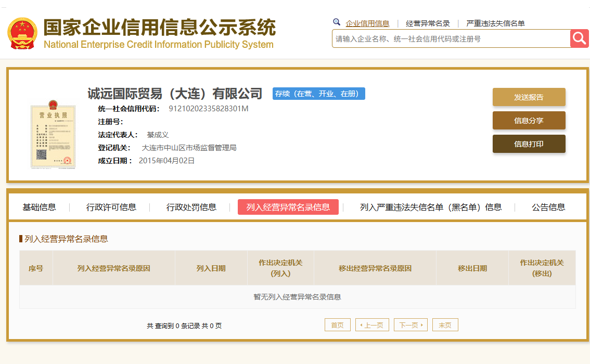Click the 列入经营异常名录原因 column header
590x364 pixels.
113,268
